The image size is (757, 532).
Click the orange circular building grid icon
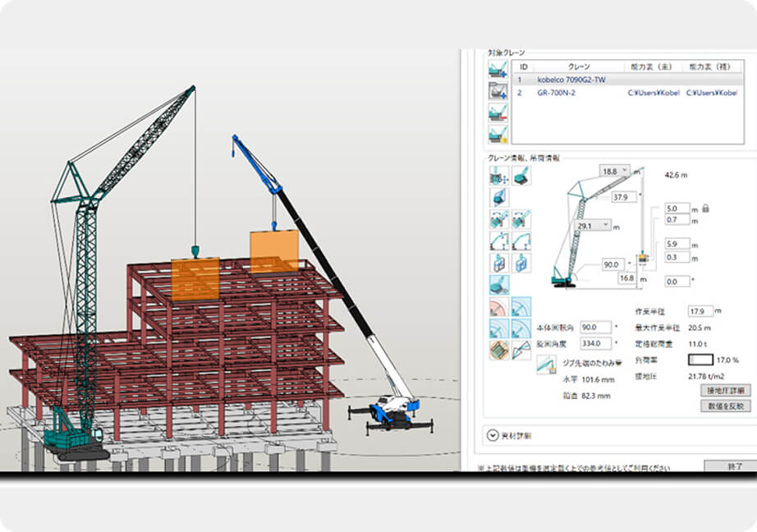pyautogui.click(x=498, y=351)
